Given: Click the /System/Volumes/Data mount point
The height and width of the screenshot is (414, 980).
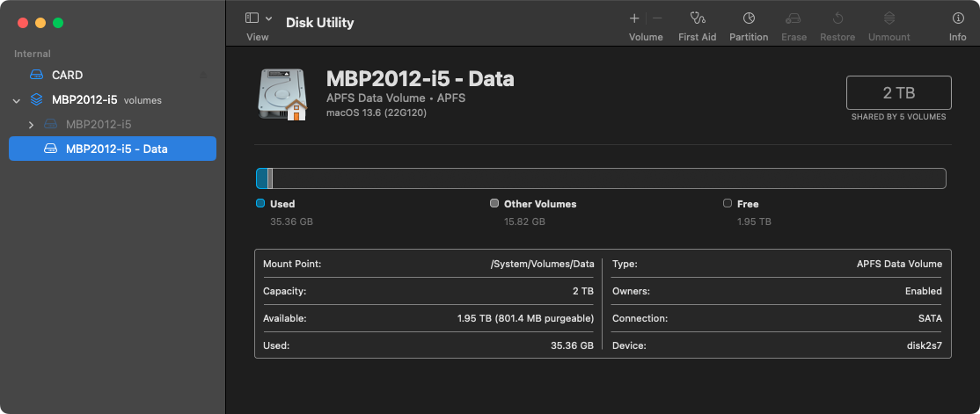Looking at the screenshot, I should [542, 265].
